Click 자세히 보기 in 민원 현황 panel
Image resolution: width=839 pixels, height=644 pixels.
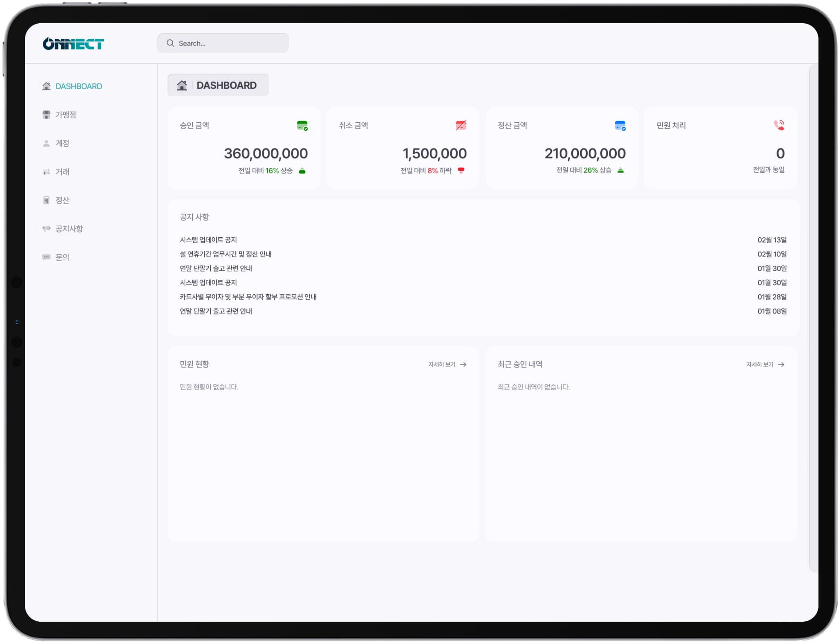447,365
